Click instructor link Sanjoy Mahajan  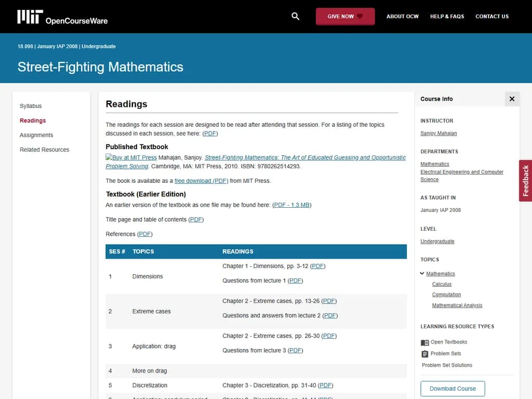(x=438, y=133)
